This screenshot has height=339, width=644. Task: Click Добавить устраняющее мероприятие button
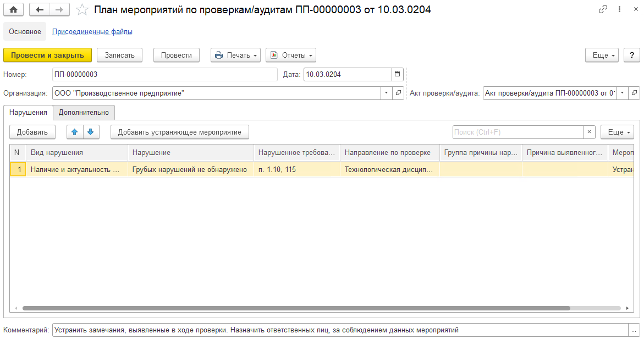tap(179, 132)
